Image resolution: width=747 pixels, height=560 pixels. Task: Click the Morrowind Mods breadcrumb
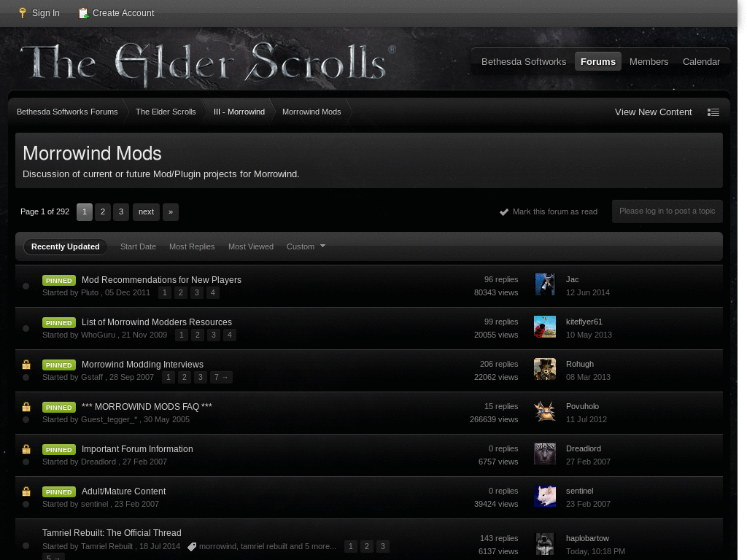pos(311,112)
